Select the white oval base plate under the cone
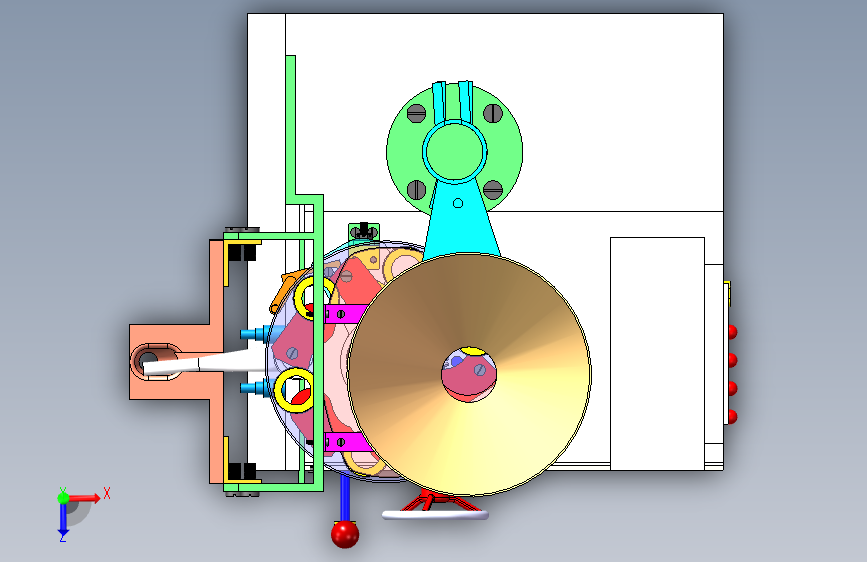 [x=435, y=515]
